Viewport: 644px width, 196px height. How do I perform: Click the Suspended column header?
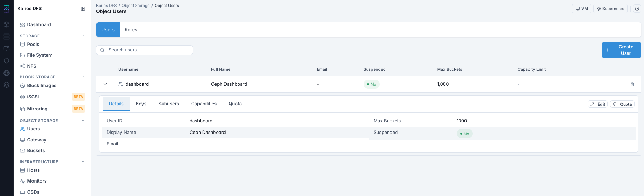pyautogui.click(x=375, y=69)
